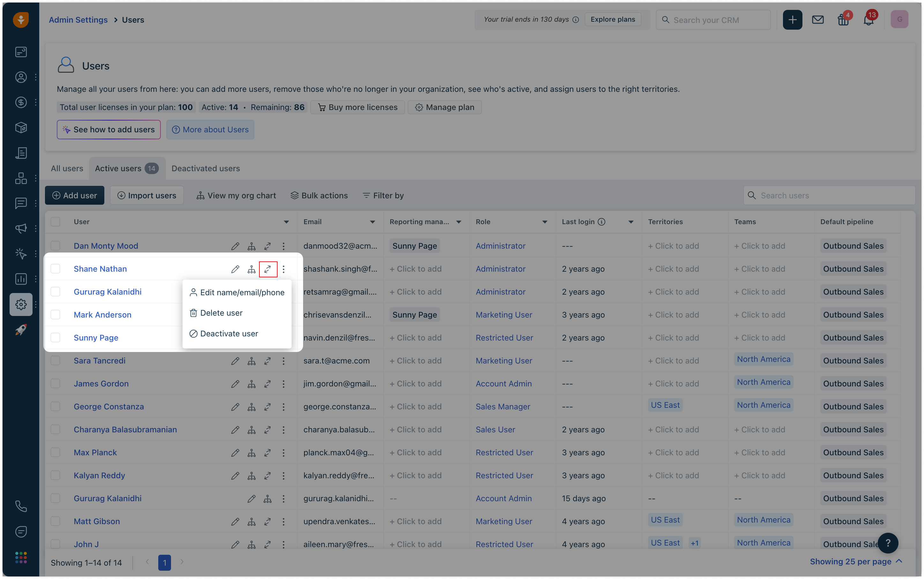The width and height of the screenshot is (924, 579).
Task: Click the highlighted arrows icon for Shane Nathan
Action: coord(268,269)
